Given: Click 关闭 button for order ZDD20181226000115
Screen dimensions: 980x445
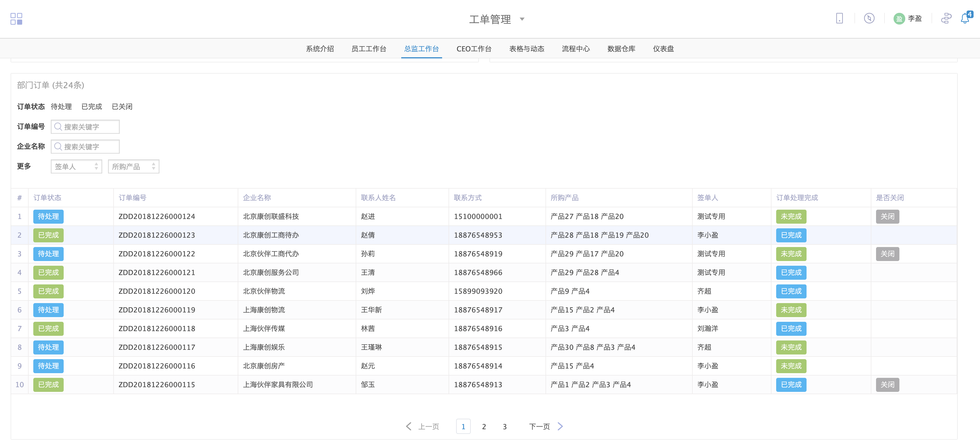Looking at the screenshot, I should (887, 385).
